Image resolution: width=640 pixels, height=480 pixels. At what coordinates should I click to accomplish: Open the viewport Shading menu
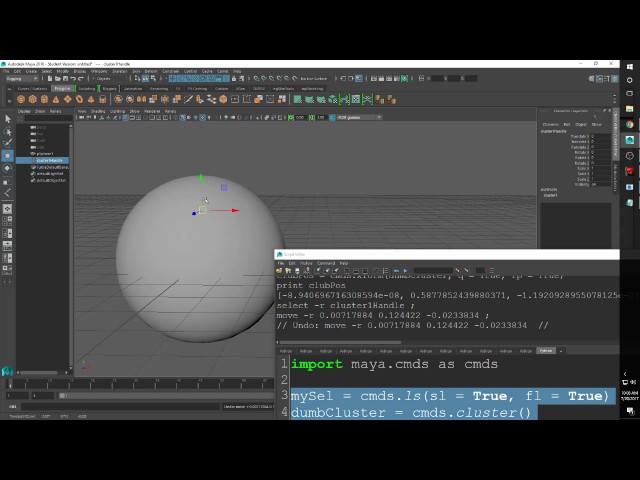click(x=98, y=111)
